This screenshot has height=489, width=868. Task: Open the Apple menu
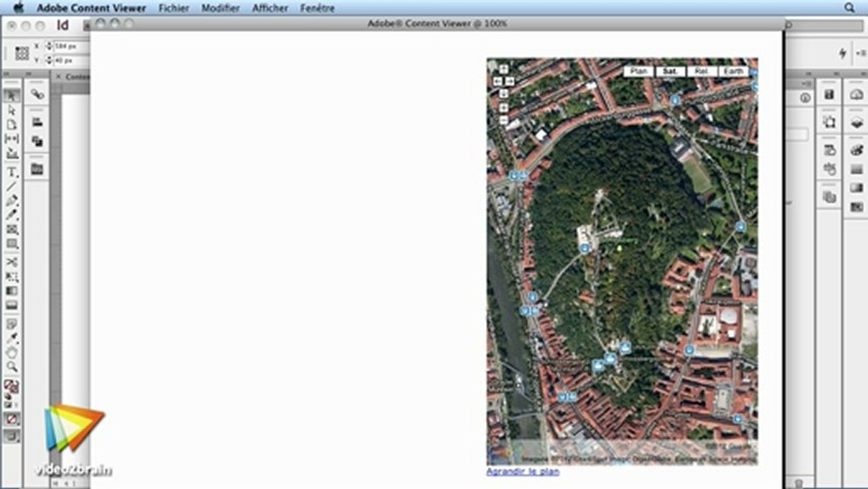click(18, 8)
